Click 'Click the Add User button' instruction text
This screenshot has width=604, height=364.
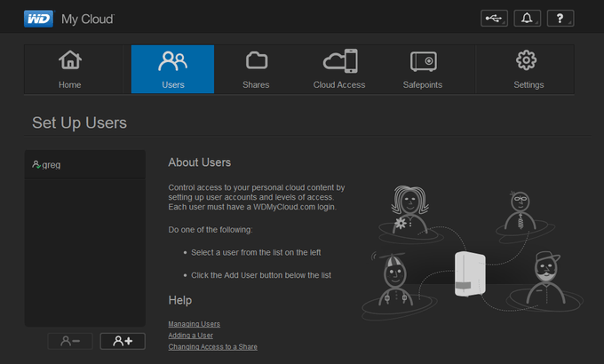coord(261,275)
